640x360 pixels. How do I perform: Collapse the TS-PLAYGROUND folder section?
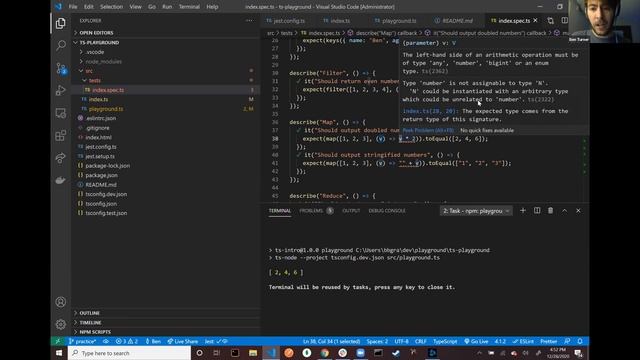click(166, 42)
